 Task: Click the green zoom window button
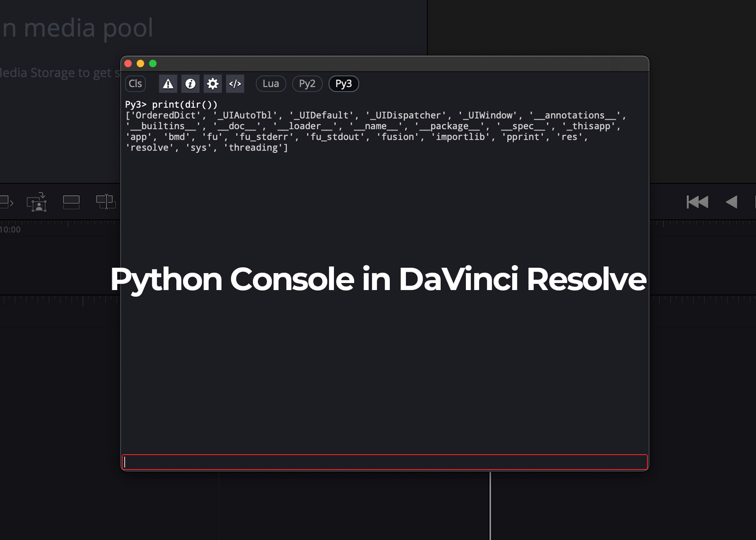(x=152, y=63)
